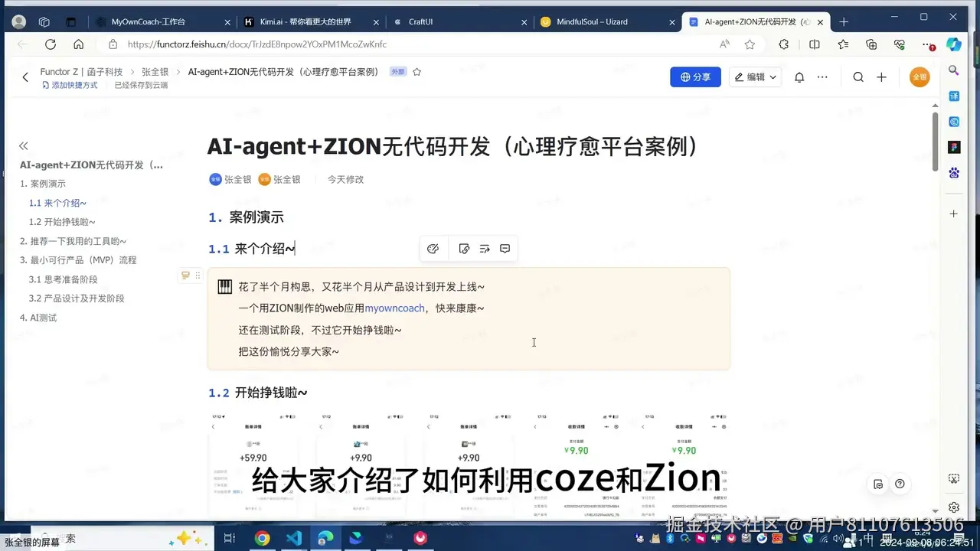Close the AI-agent+ZION Feishu tab
The image size is (980, 551).
pos(818,22)
